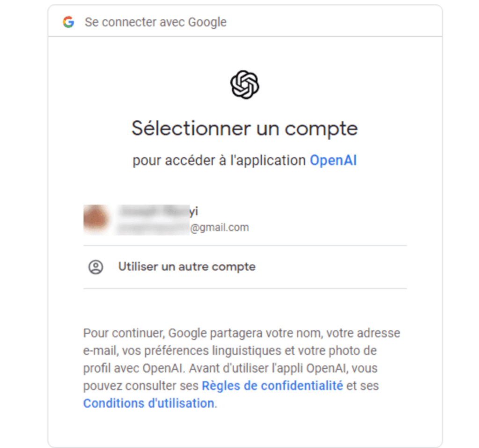The height and width of the screenshot is (448, 479).
Task: Click the "Sélectionner un compte" heading
Action: point(245,128)
